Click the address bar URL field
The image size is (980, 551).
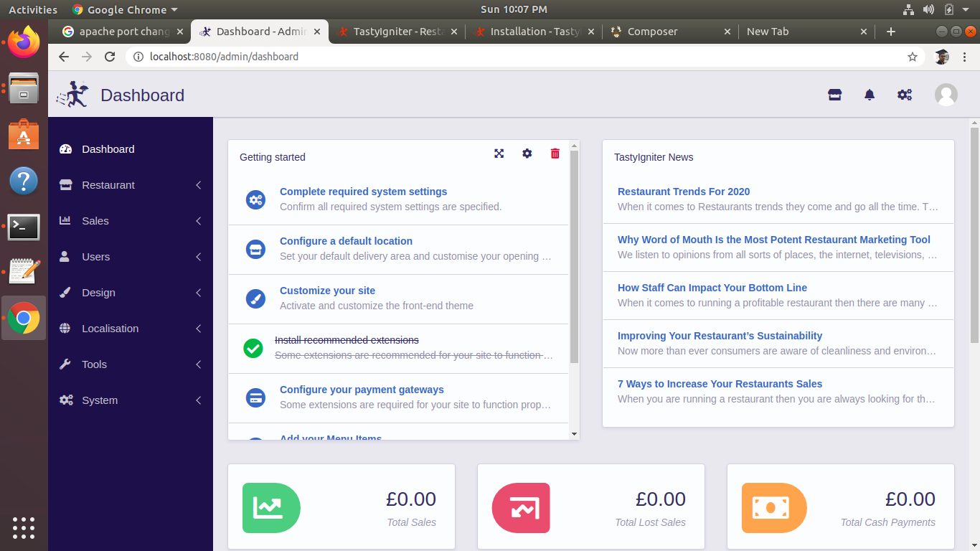point(526,57)
